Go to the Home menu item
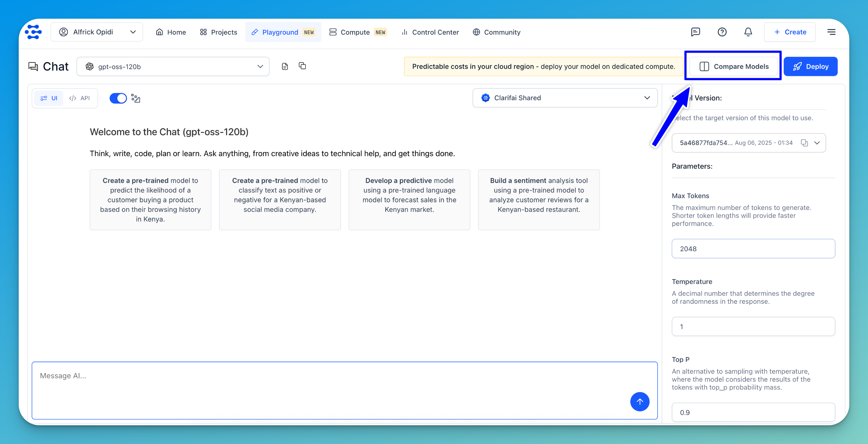Screen dimensions: 868x444 coord(171,32)
